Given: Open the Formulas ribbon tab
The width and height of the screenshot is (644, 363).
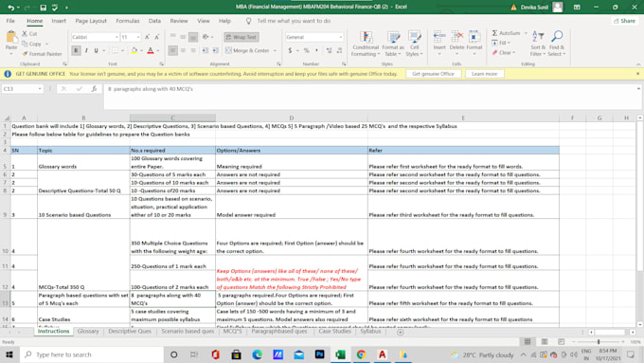Looking at the screenshot, I should point(127,21).
